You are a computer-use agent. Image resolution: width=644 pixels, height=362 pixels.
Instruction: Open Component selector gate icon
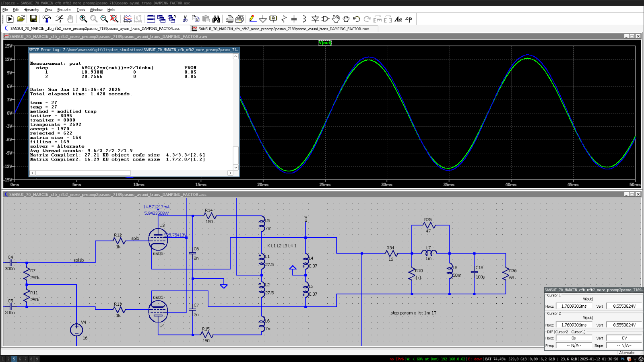pyautogui.click(x=326, y=19)
